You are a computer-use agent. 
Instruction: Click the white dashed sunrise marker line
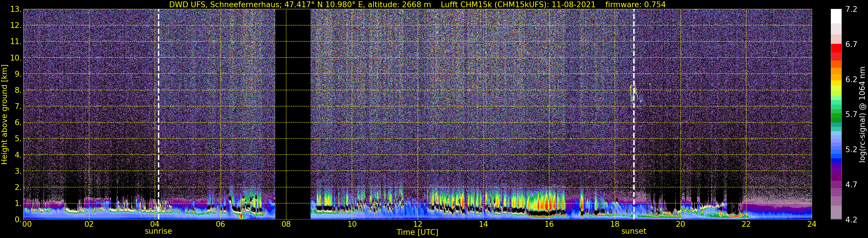tap(158, 114)
